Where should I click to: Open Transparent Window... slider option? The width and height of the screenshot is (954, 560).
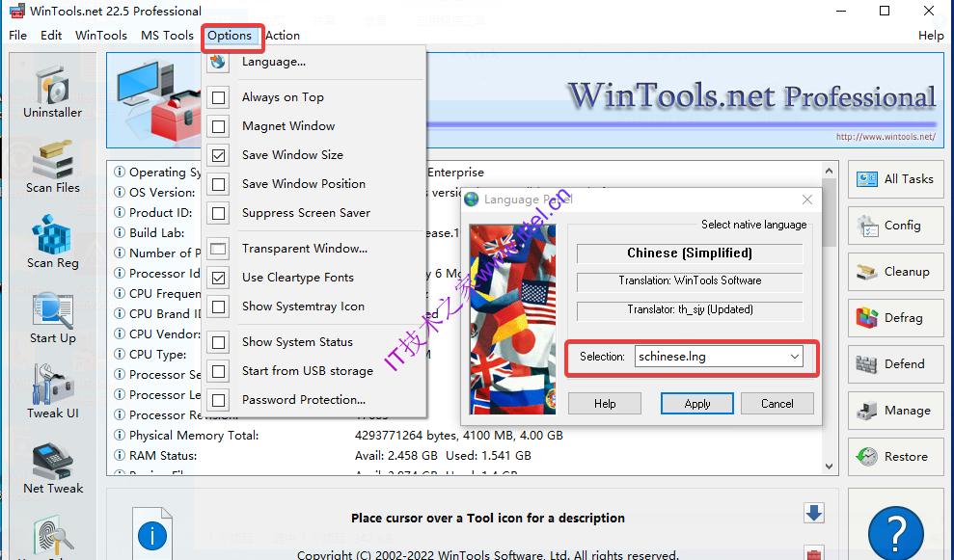[304, 248]
